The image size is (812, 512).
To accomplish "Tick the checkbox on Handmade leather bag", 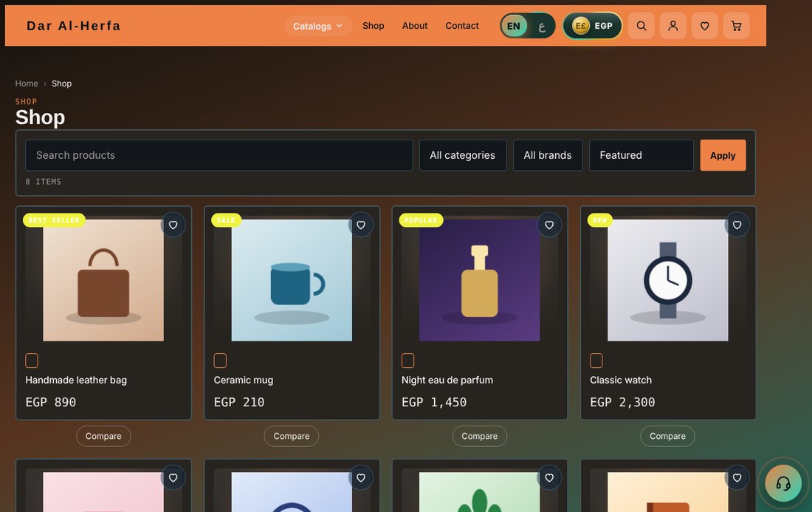I will point(32,360).
